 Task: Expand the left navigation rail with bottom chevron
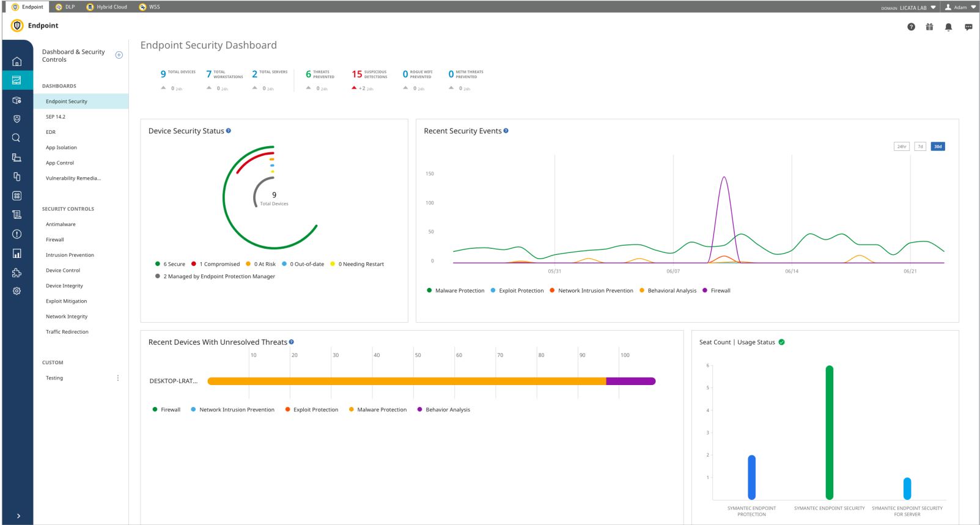18,516
